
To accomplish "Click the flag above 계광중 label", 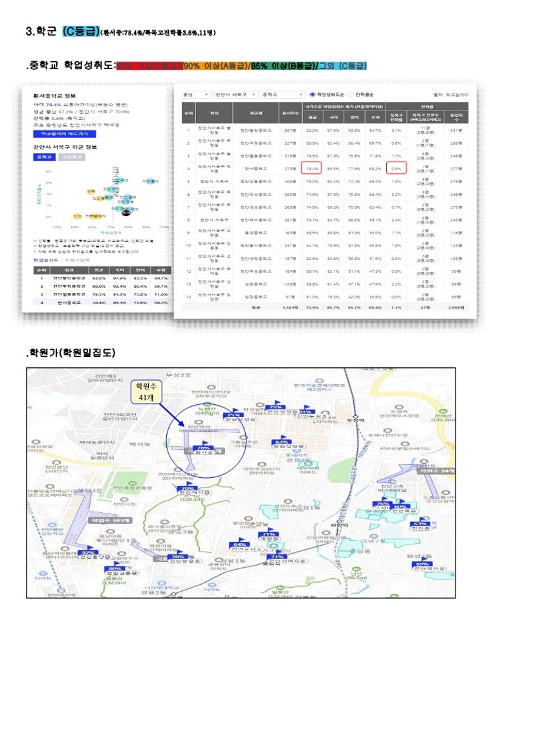I will click(269, 533).
